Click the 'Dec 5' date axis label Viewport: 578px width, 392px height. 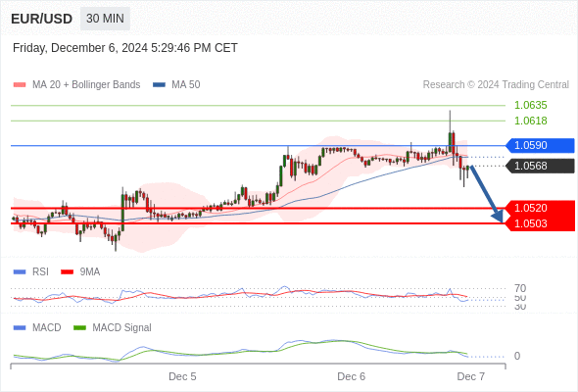point(182,376)
